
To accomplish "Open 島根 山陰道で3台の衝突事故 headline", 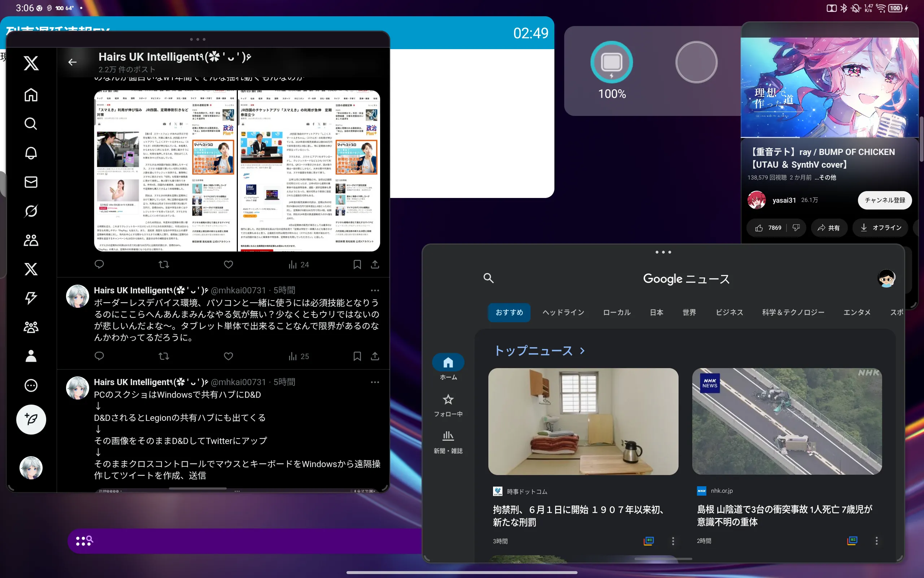I will (x=785, y=516).
